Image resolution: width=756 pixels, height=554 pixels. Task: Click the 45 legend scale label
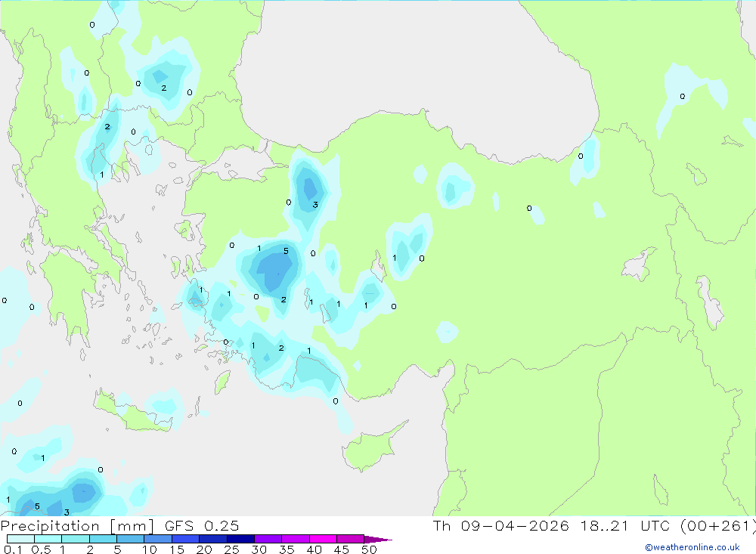coord(342,549)
